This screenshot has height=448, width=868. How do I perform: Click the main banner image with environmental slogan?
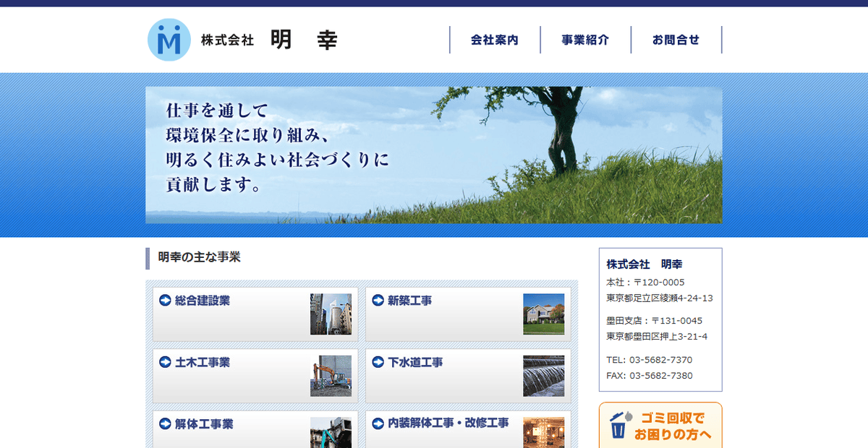click(x=434, y=154)
